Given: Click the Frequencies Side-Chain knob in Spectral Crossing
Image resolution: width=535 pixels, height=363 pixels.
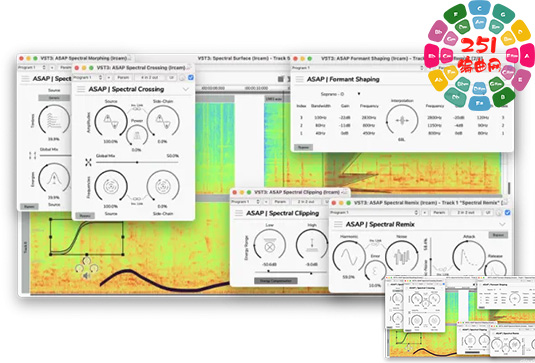Looking at the screenshot, I should click(x=163, y=186).
